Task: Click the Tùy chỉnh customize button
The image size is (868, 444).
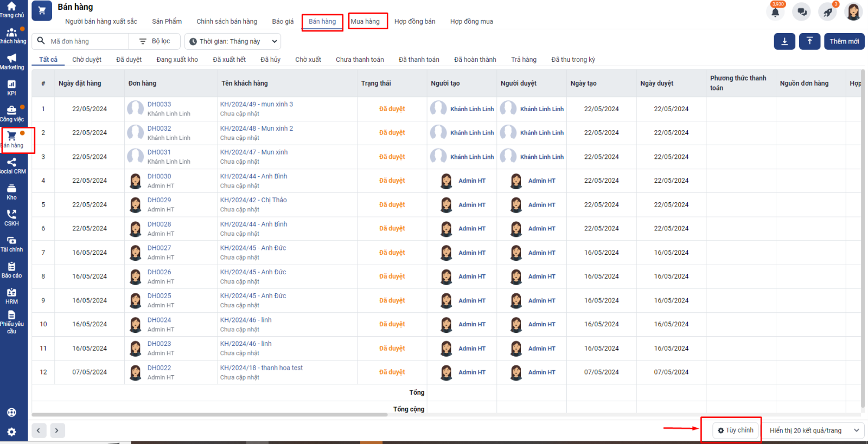Action: click(x=735, y=430)
